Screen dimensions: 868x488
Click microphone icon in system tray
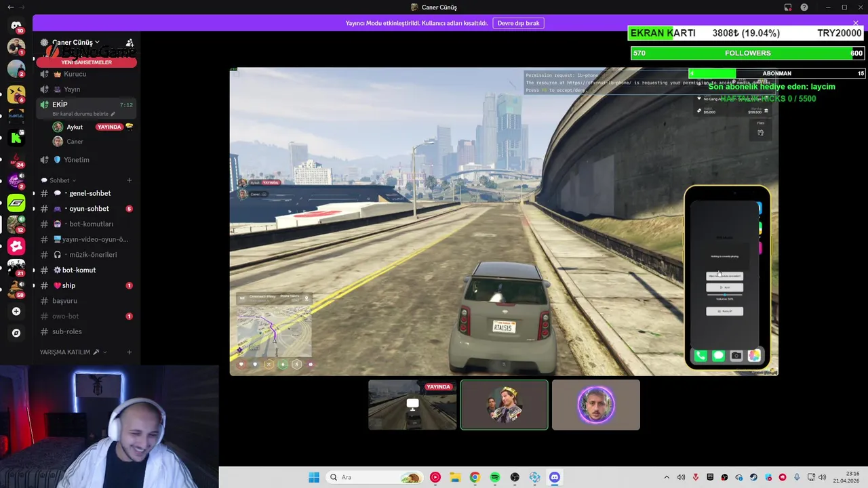click(x=797, y=477)
